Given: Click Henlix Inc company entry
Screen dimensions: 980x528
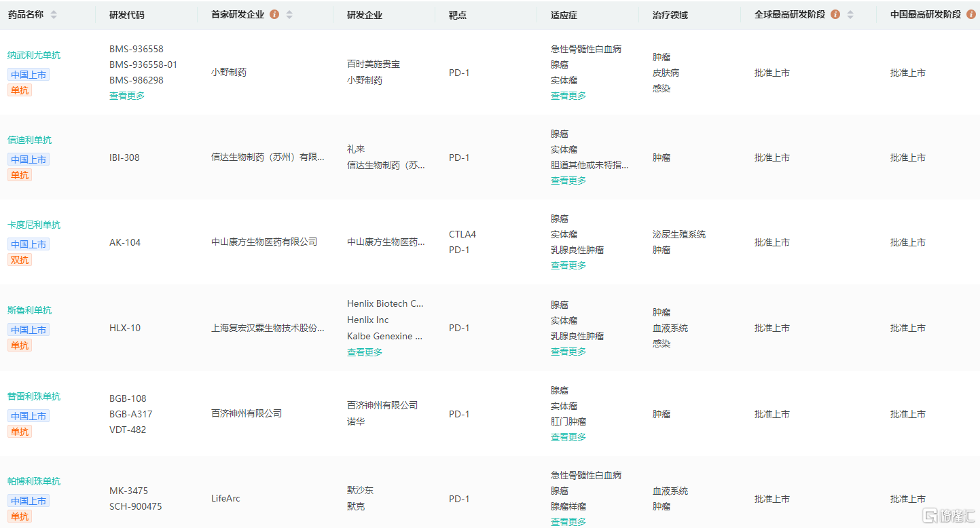Looking at the screenshot, I should tap(368, 320).
